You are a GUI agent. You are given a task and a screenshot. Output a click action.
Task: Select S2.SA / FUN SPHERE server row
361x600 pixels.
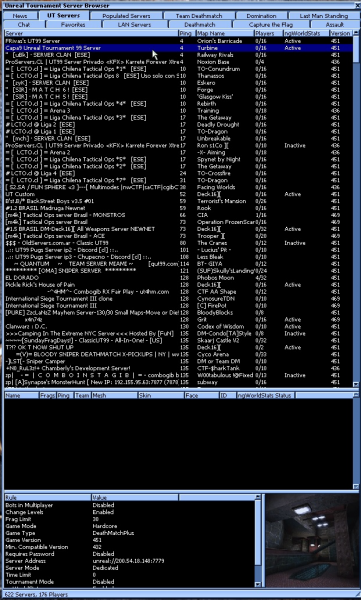pyautogui.click(x=178, y=187)
